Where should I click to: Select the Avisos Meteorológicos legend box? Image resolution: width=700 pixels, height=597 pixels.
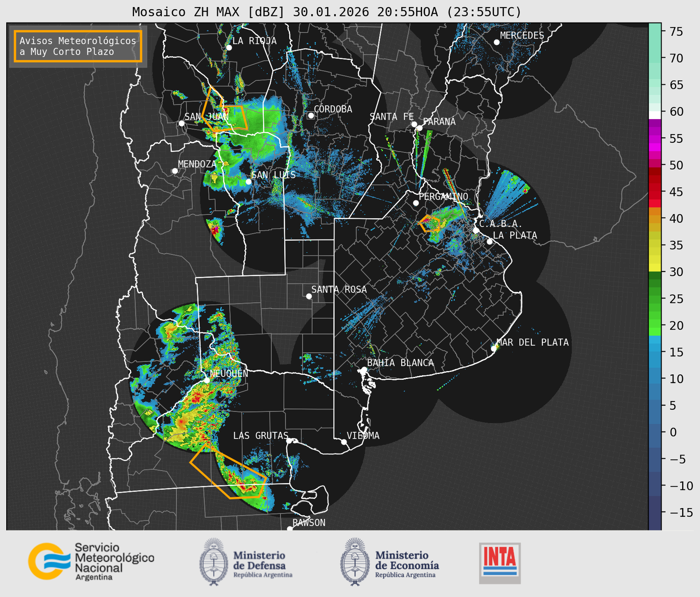click(x=78, y=46)
